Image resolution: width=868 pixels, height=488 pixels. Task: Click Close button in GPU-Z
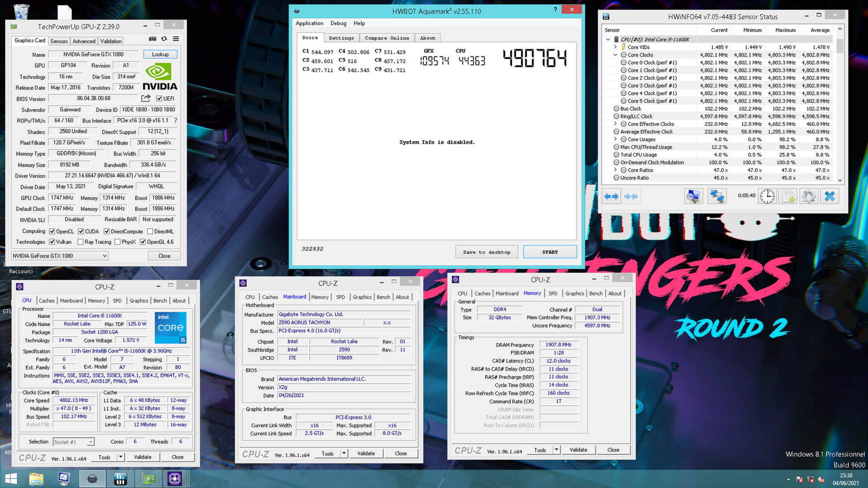(165, 256)
